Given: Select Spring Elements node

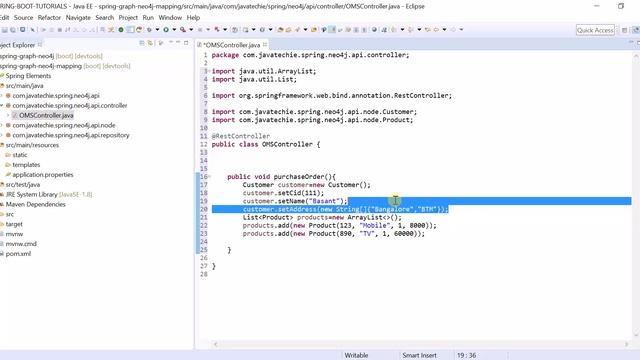Looking at the screenshot, I should (28, 76).
